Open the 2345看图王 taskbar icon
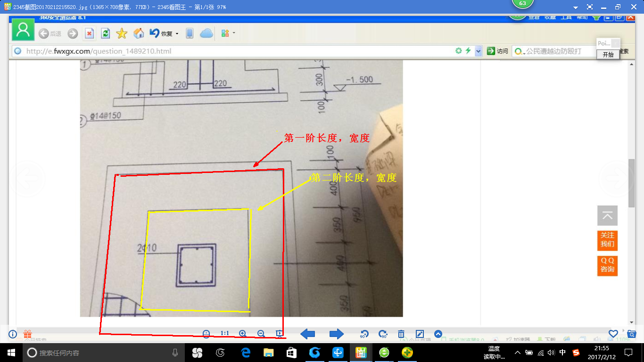Image resolution: width=644 pixels, height=362 pixels. coord(361,353)
